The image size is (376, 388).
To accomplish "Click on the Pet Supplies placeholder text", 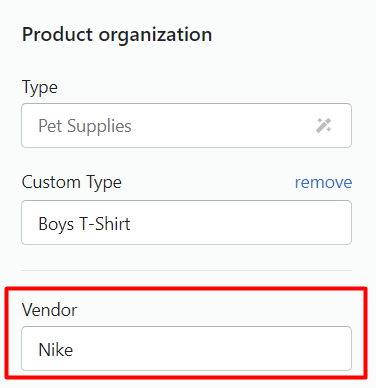I will coord(85,126).
